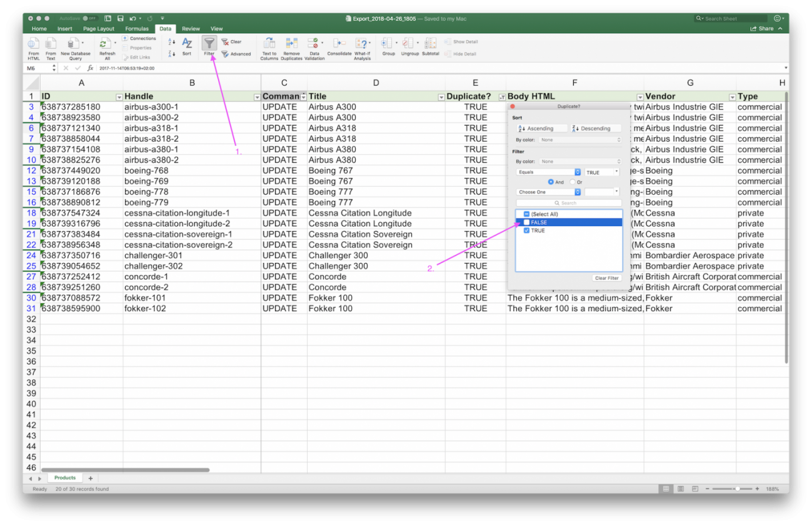Screen dimensions: 812x526
Task: Click the Consolidate icon
Action: click(339, 44)
